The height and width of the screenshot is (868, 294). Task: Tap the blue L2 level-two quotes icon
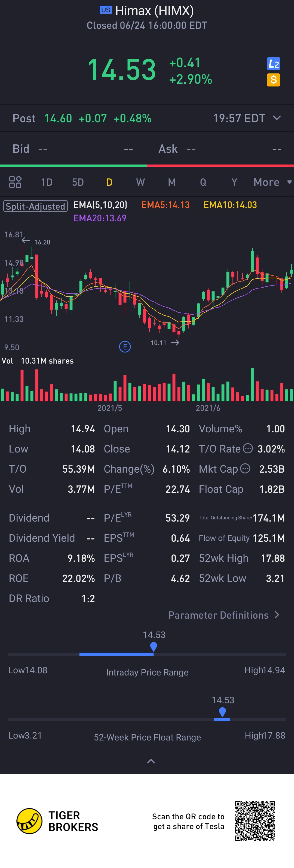[x=273, y=64]
